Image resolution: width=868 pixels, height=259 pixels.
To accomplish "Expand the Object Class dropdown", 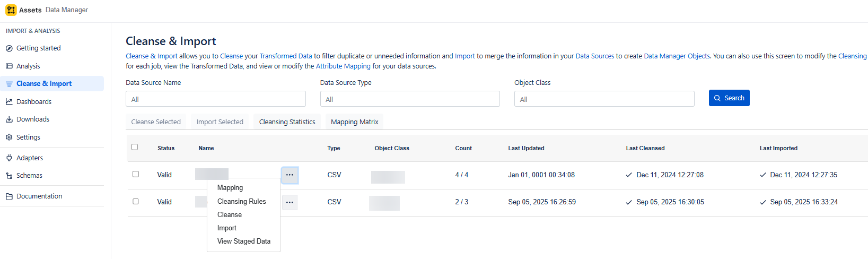I will point(604,99).
